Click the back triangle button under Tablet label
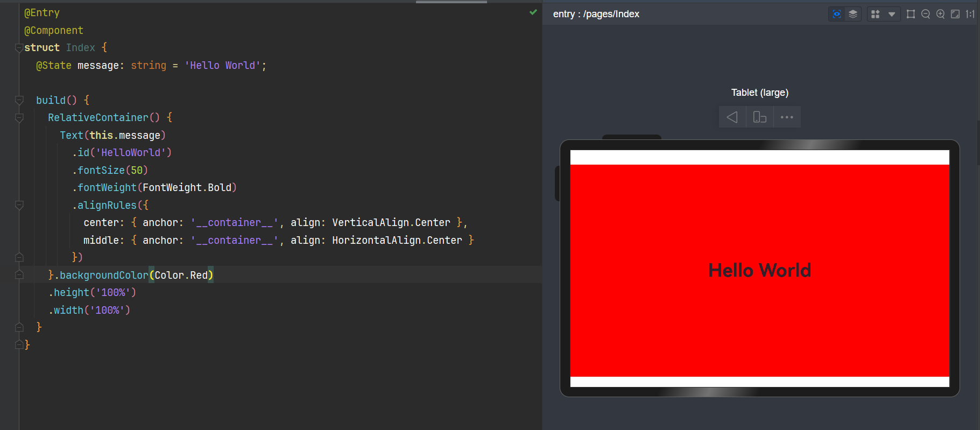Viewport: 980px width, 430px height. tap(732, 117)
